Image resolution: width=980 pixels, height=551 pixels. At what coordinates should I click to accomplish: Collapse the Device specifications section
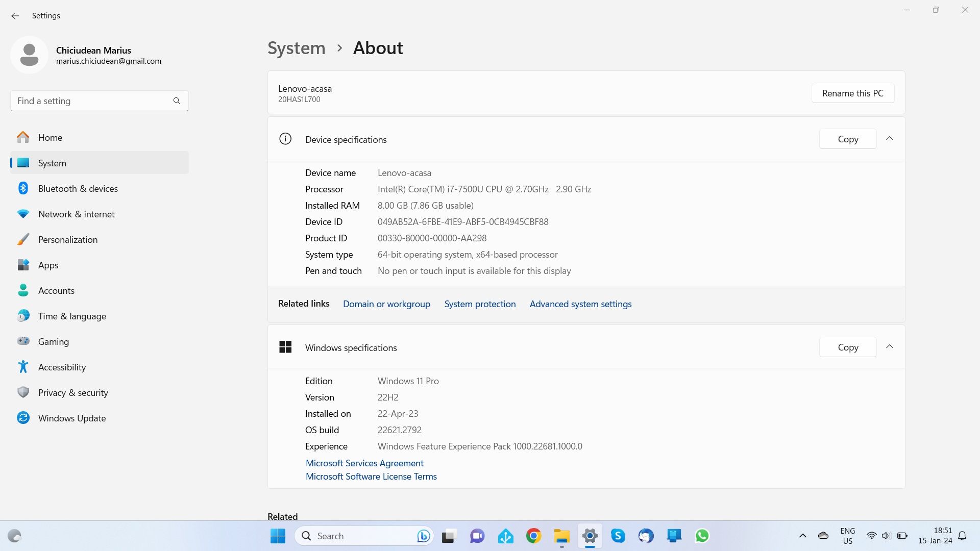890,139
